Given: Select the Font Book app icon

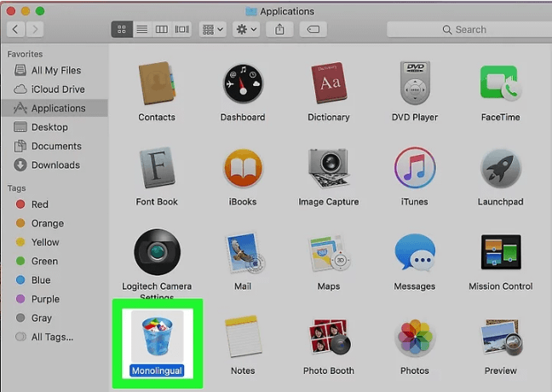Looking at the screenshot, I should point(157,168).
